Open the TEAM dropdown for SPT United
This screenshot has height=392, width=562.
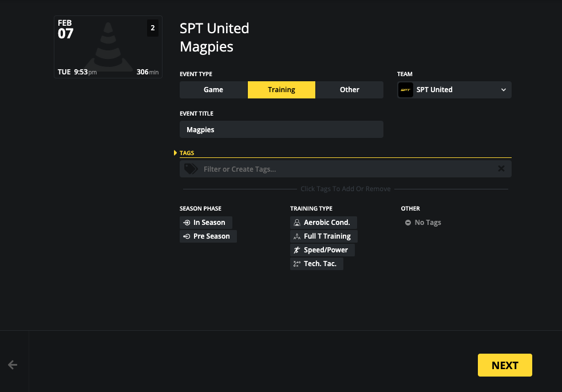click(x=502, y=89)
